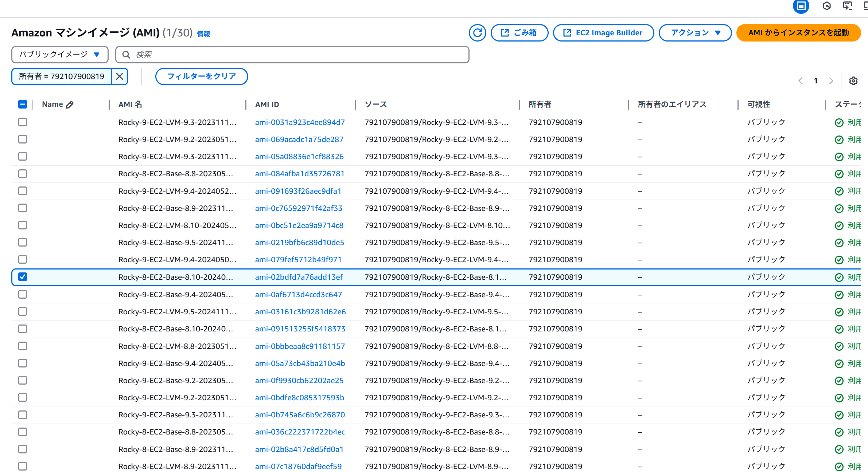Image resolution: width=868 pixels, height=472 pixels.
Task: Sort by the AMI ID column header
Action: click(267, 105)
